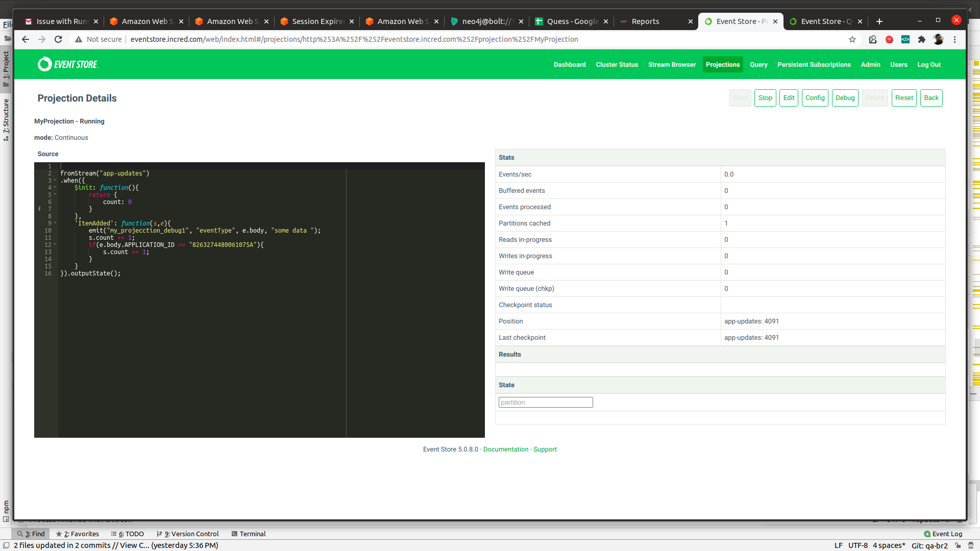Click the Event Store logo

tap(67, 64)
